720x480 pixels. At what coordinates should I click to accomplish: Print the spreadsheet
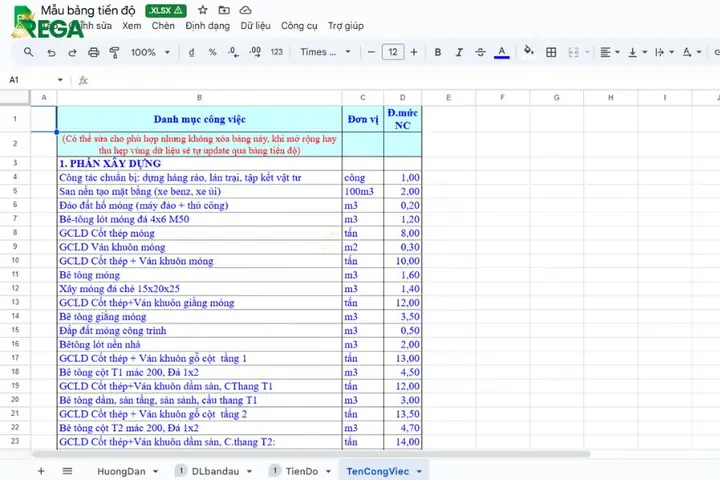[x=94, y=52]
